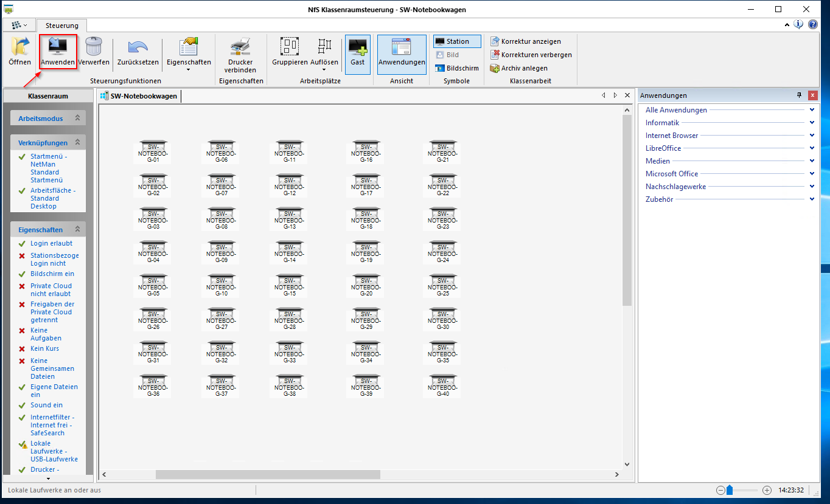Click the zoom out minus button
Viewport: 830px width, 504px height.
point(720,490)
